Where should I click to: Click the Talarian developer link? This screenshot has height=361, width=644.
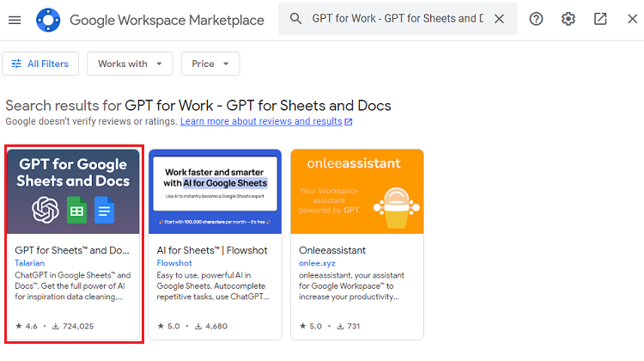click(x=29, y=263)
